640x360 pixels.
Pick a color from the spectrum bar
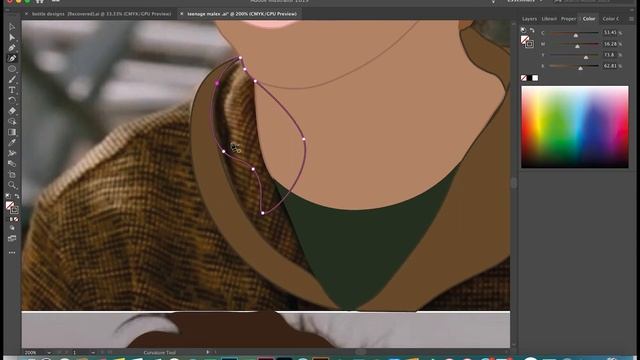click(575, 127)
